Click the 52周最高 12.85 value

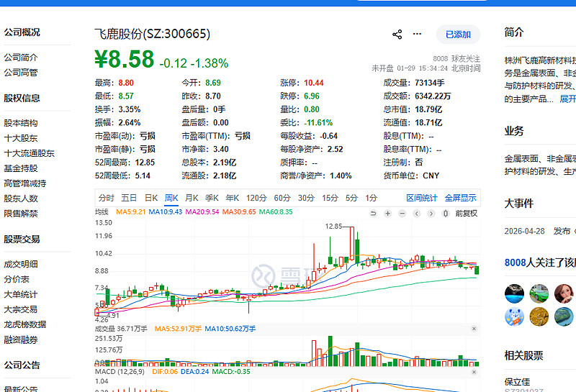[x=145, y=163]
